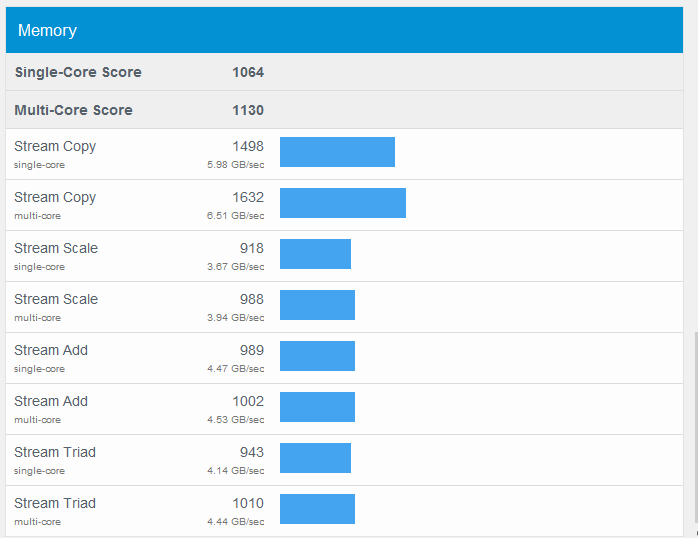Click the Single-Core Score value 1064

(x=247, y=72)
